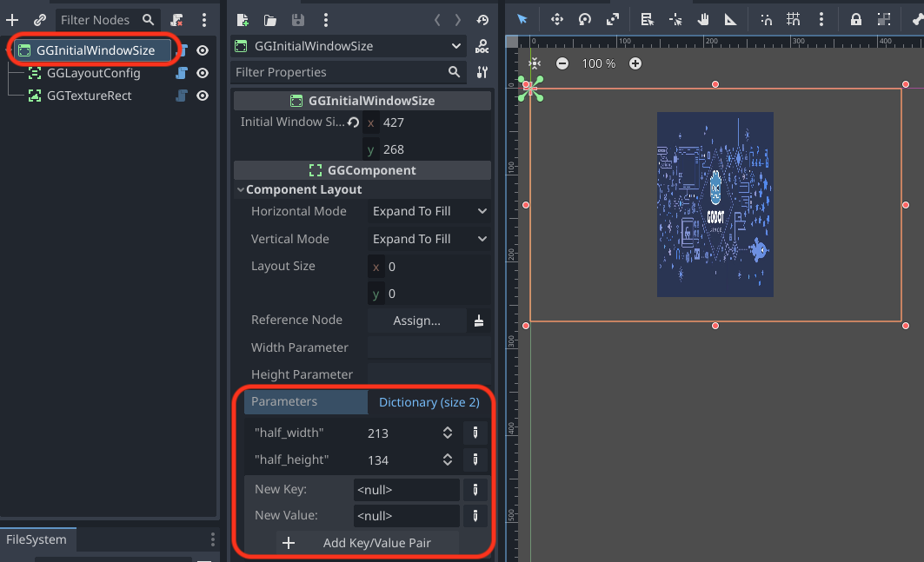Click Assign button for Reference Node
The image size is (924, 562).
coord(416,321)
